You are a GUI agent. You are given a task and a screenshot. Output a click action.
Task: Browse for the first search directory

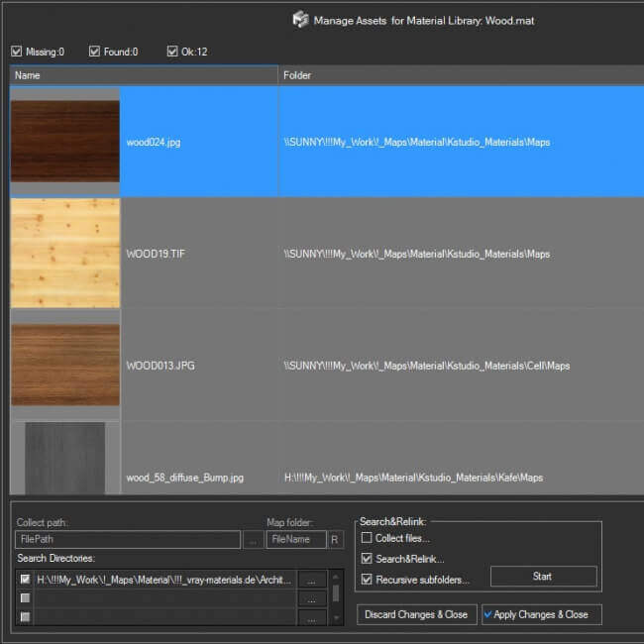tap(311, 580)
